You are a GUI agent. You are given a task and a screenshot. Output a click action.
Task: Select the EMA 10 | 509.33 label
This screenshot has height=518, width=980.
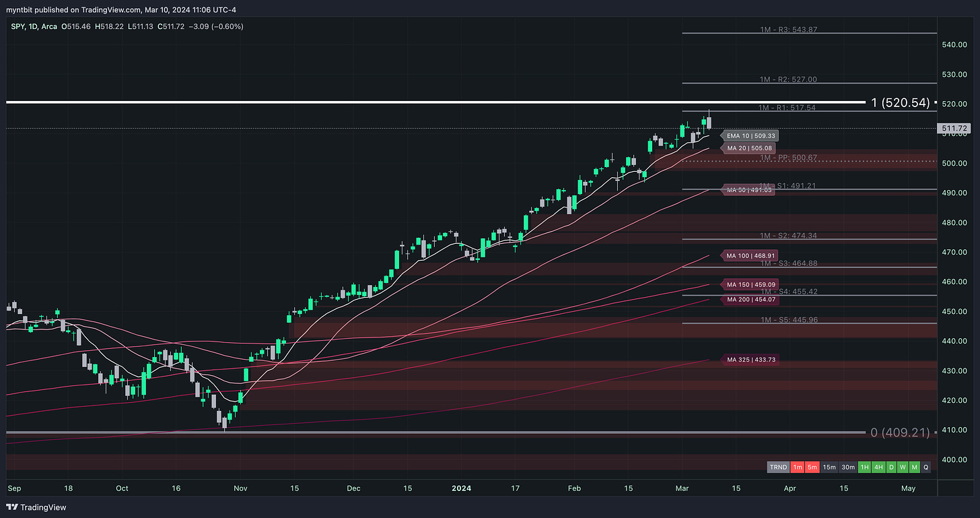coord(751,136)
